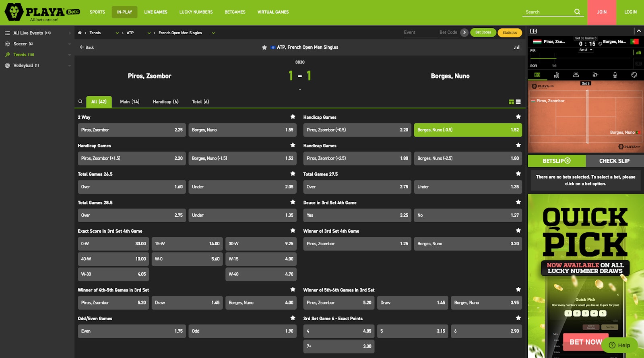This screenshot has height=358, width=644.
Task: Click the arrow button next to Bet Code
Action: [464, 33]
